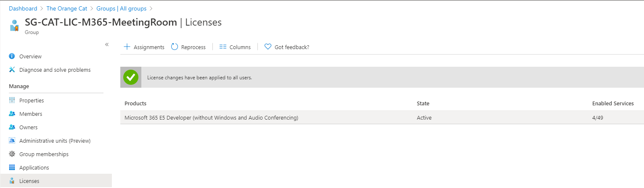Viewport: 644px width, 188px height.
Task: Click the Members people icon
Action: pos(12,114)
